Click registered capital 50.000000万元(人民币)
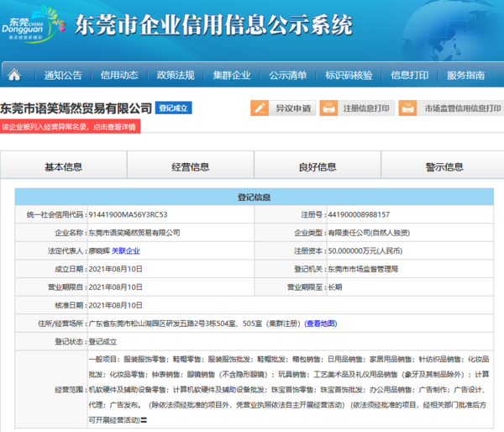504x432 pixels. [365, 251]
